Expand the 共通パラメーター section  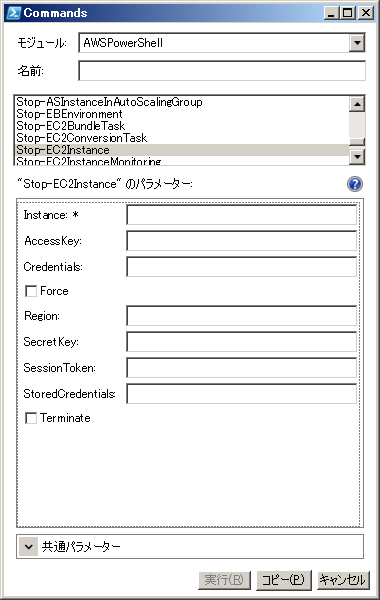(x=28, y=546)
